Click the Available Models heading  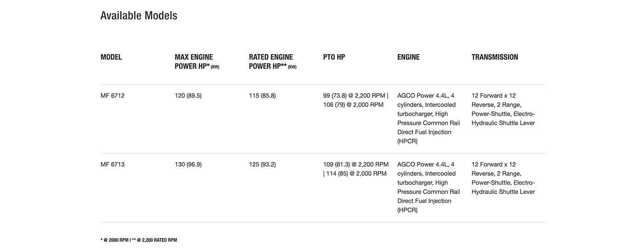(138, 16)
